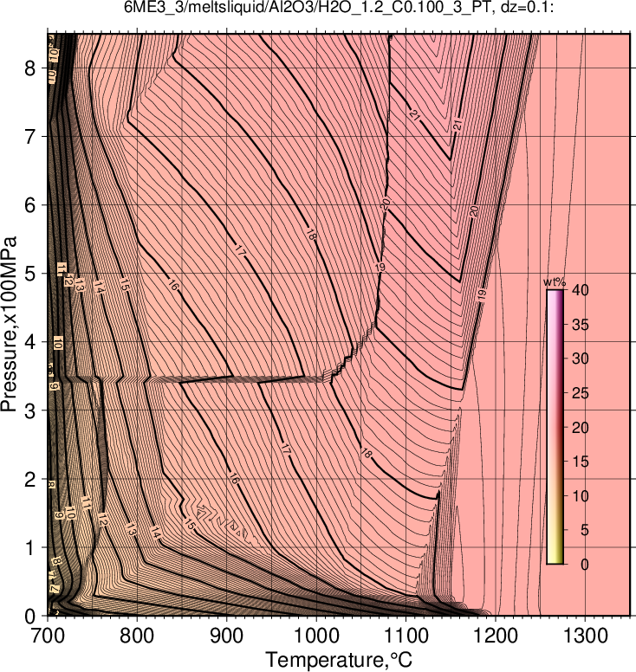Click the plot title text starting with 6ME3_3/meltsliquid
The width and height of the screenshot is (636, 672).
pyautogui.click(x=339, y=7)
